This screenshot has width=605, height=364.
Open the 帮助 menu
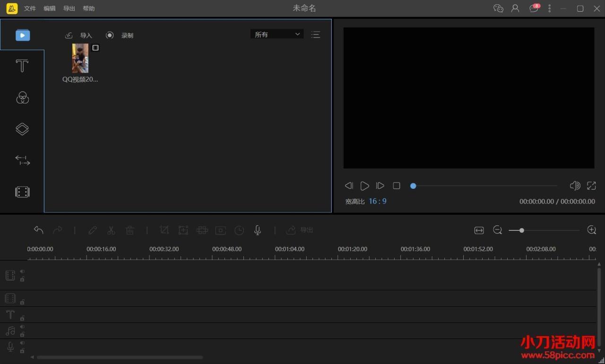click(x=88, y=8)
